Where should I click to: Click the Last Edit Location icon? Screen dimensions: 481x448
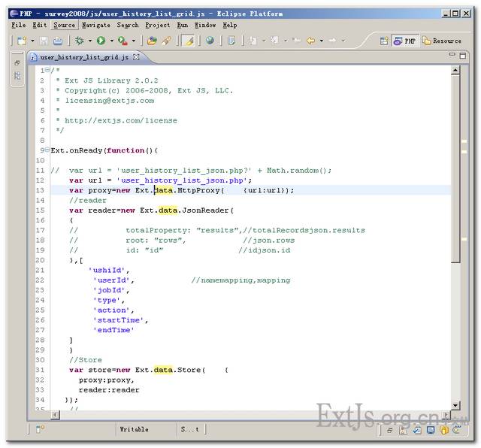(x=296, y=41)
